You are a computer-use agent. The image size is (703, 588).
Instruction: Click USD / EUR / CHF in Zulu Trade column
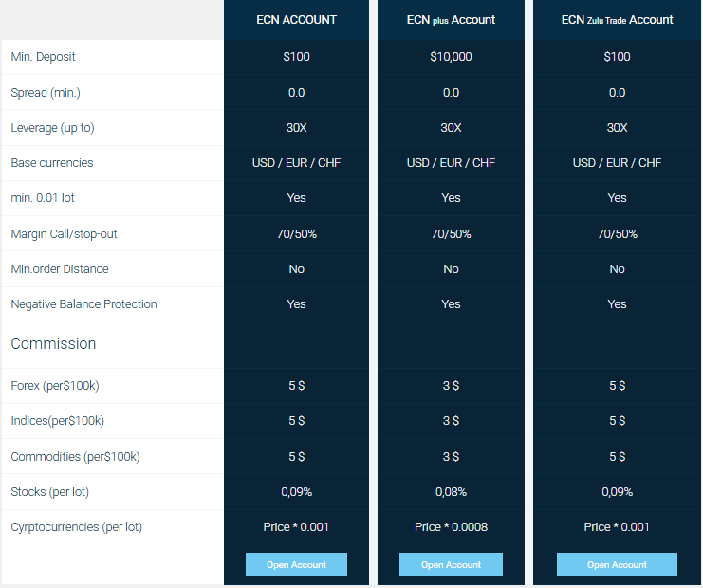pyautogui.click(x=617, y=163)
